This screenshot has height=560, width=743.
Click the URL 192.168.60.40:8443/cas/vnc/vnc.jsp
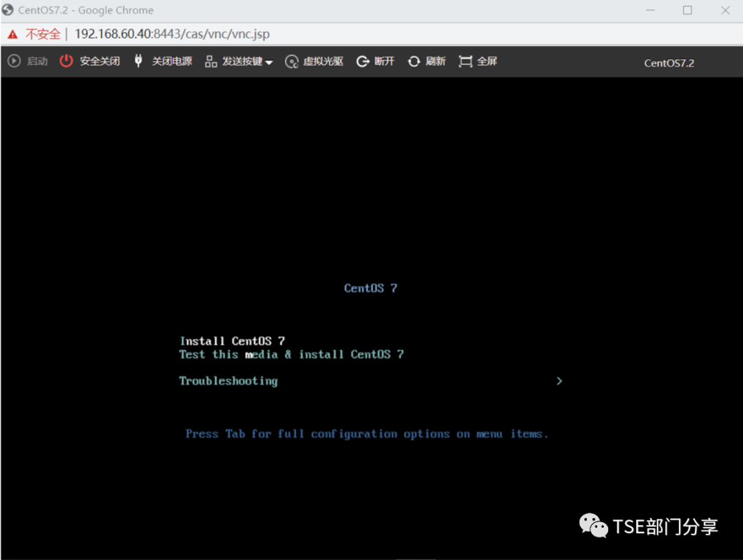(173, 34)
